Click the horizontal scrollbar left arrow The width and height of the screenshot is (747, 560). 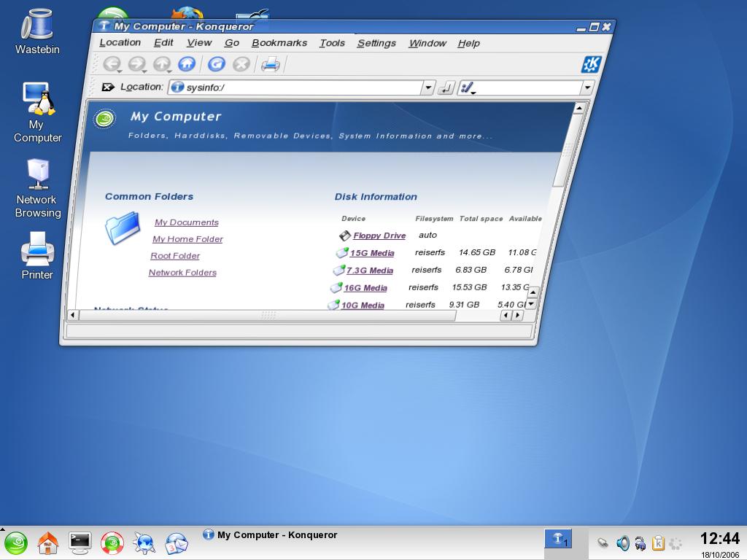73,315
